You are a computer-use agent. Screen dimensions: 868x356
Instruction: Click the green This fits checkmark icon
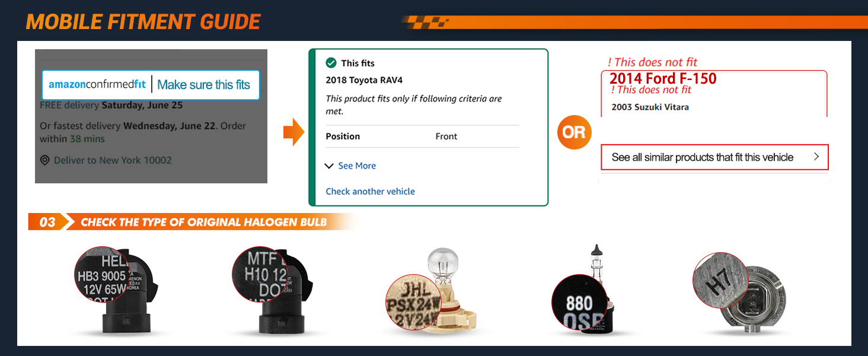click(x=331, y=63)
